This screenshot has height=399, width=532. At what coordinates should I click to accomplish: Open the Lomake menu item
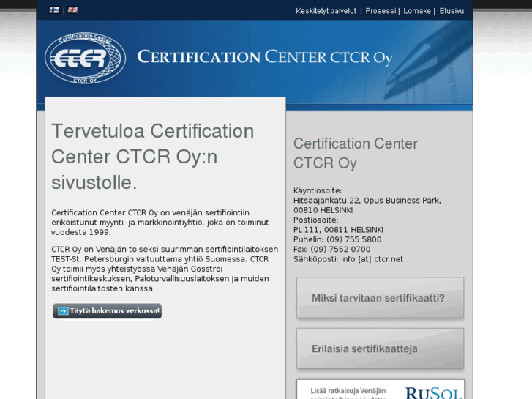coord(417,11)
